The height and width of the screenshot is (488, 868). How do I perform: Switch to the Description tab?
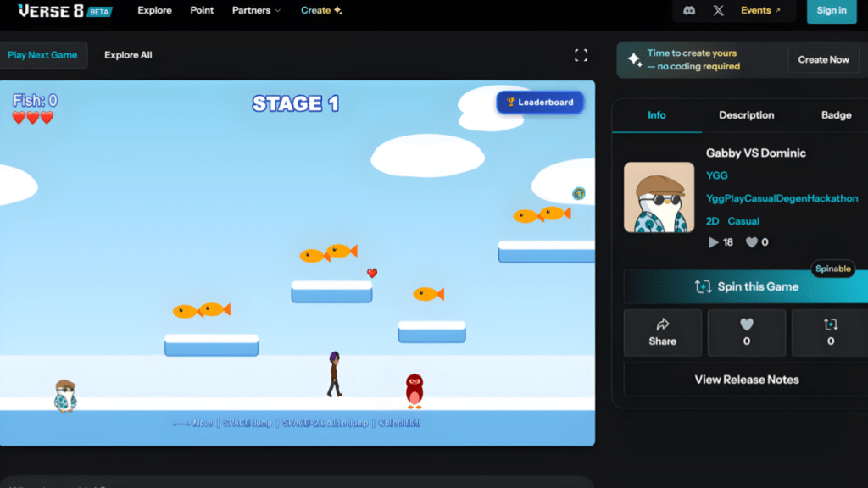coord(746,115)
